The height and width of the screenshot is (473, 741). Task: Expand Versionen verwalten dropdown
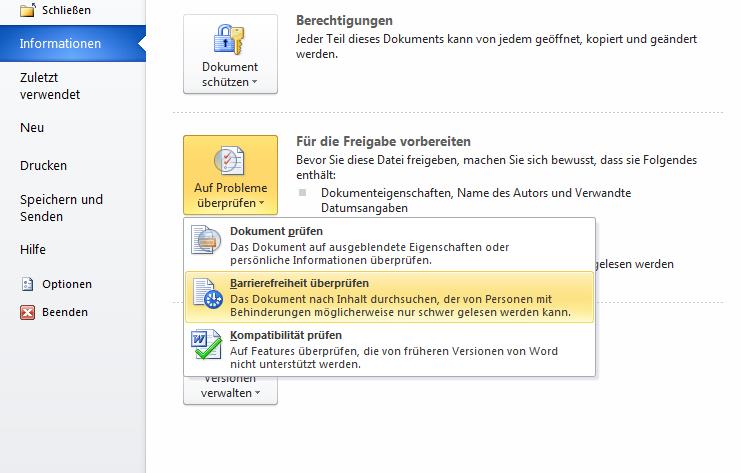(230, 390)
